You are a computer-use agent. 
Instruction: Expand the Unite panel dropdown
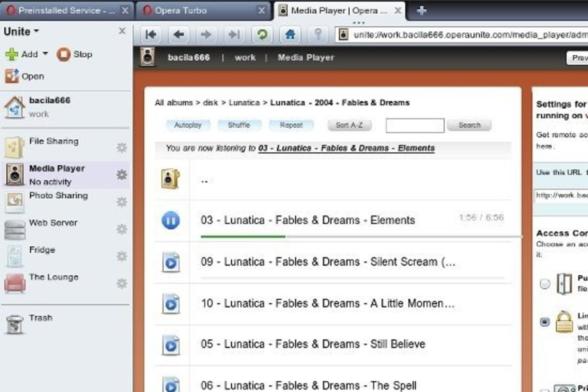pyautogui.click(x=21, y=31)
